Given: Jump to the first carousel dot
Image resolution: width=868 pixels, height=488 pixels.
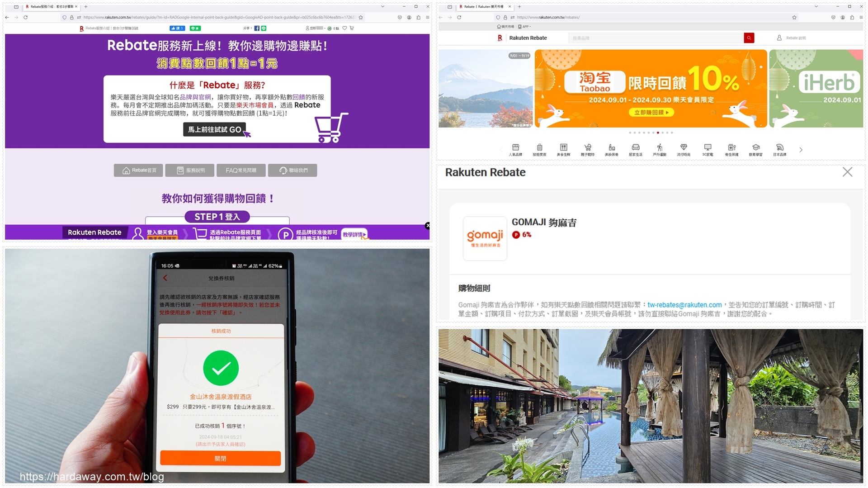Looking at the screenshot, I should [630, 133].
